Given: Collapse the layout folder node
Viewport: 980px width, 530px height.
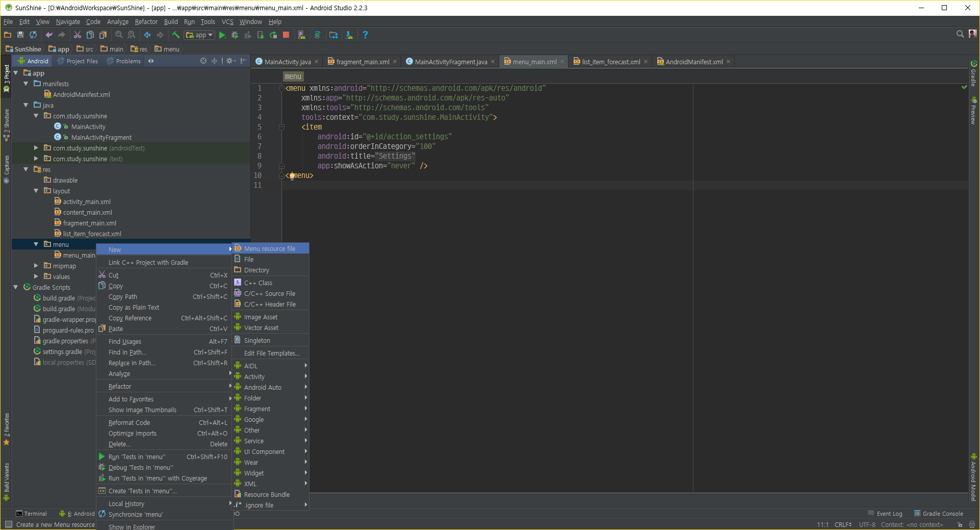Looking at the screenshot, I should [x=36, y=191].
